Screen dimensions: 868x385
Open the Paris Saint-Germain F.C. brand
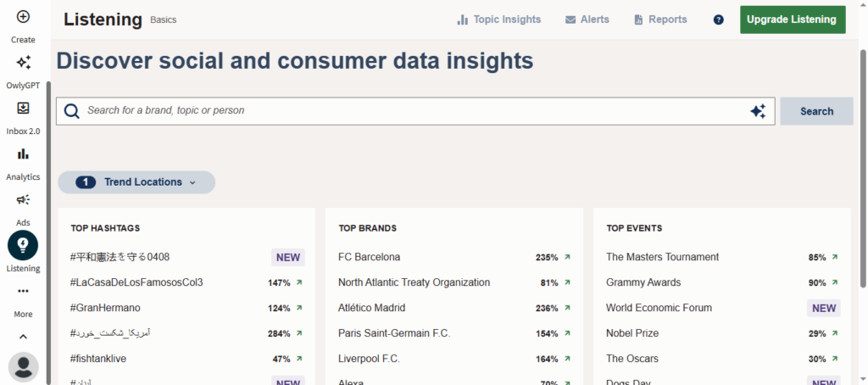[394, 333]
